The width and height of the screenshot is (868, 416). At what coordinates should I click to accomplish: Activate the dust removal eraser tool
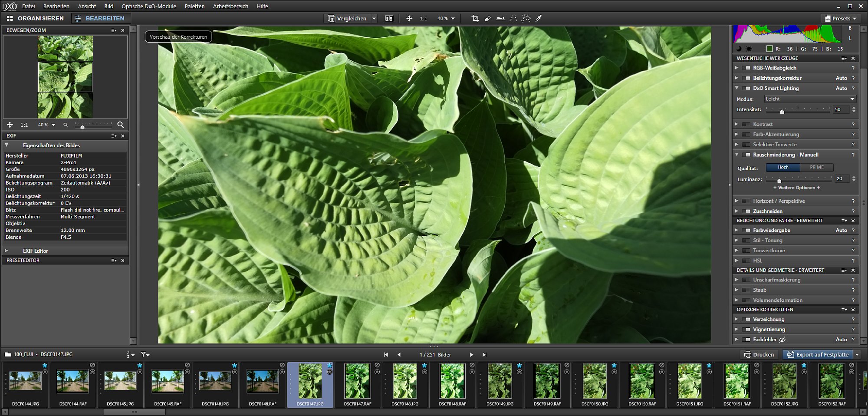pos(487,19)
